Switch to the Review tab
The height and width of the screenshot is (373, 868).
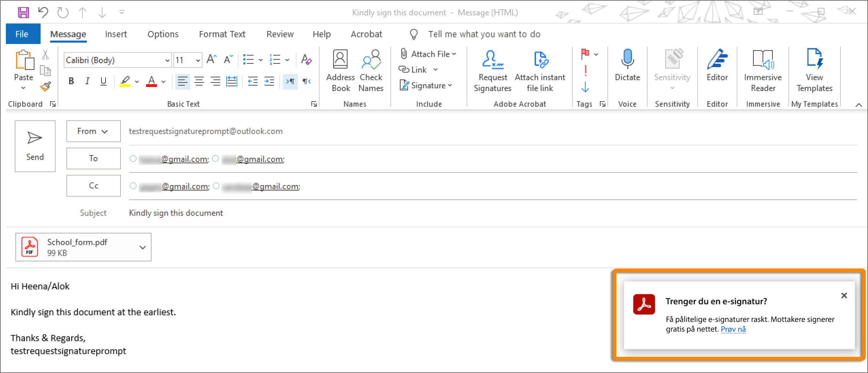[280, 34]
